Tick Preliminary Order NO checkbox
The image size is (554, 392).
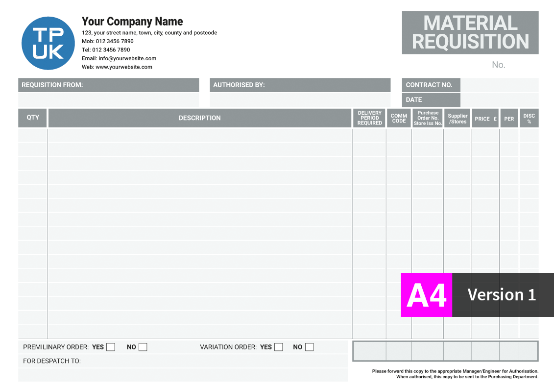coord(143,347)
